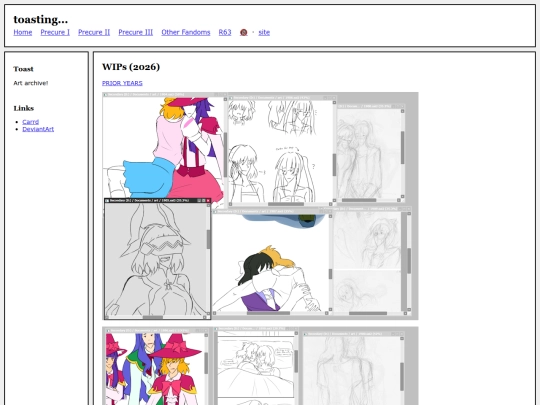The height and width of the screenshot is (405, 540).
Task: Open the Other Fandoms page
Action: coord(186,32)
